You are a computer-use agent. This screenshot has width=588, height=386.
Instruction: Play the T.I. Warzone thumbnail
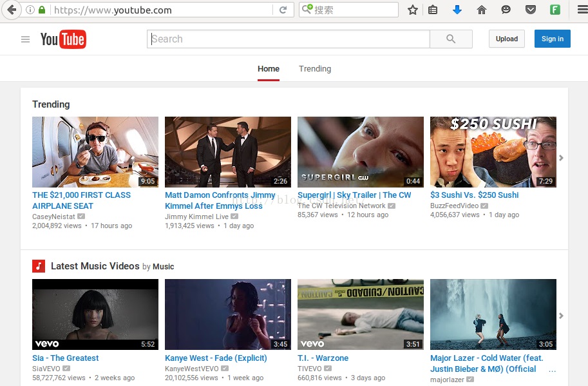361,314
